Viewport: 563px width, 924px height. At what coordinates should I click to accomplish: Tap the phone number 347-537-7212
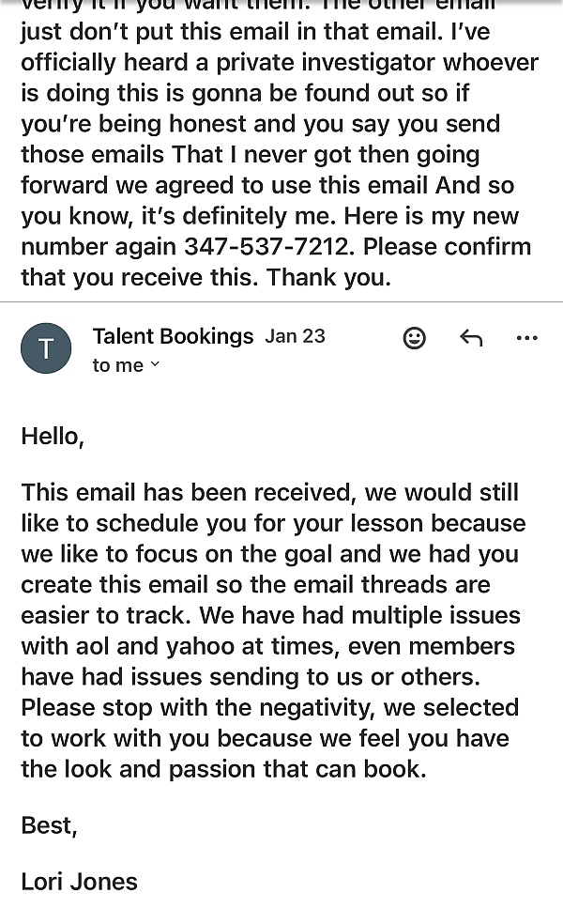pos(264,248)
